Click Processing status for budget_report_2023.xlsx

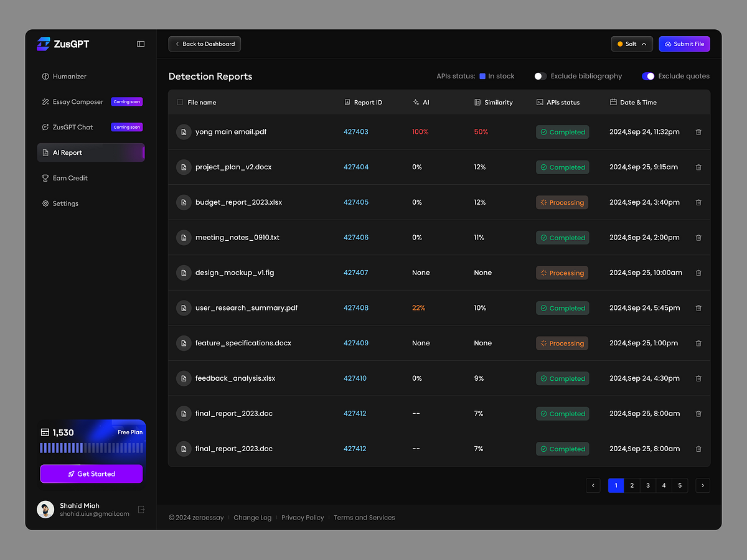pyautogui.click(x=562, y=202)
